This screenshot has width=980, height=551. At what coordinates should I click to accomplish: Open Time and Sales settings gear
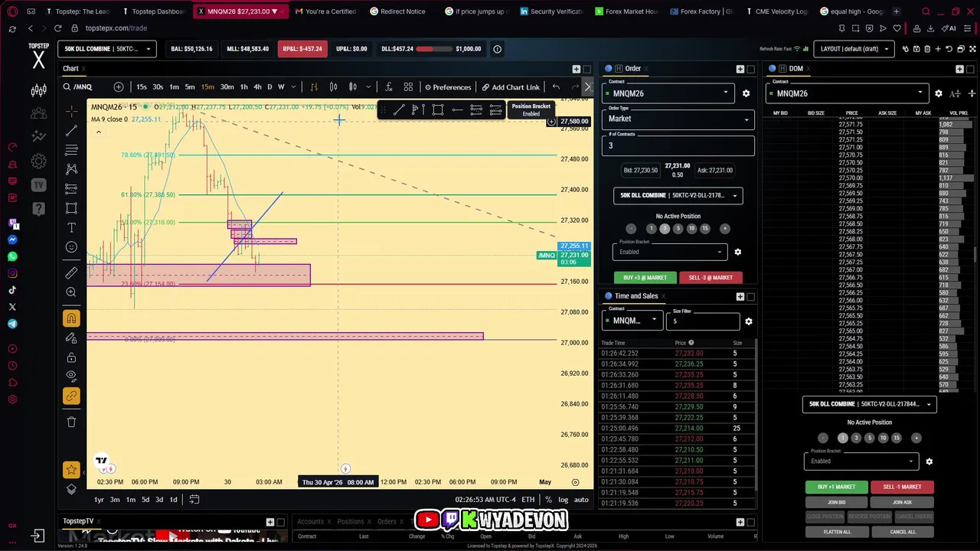tap(748, 321)
